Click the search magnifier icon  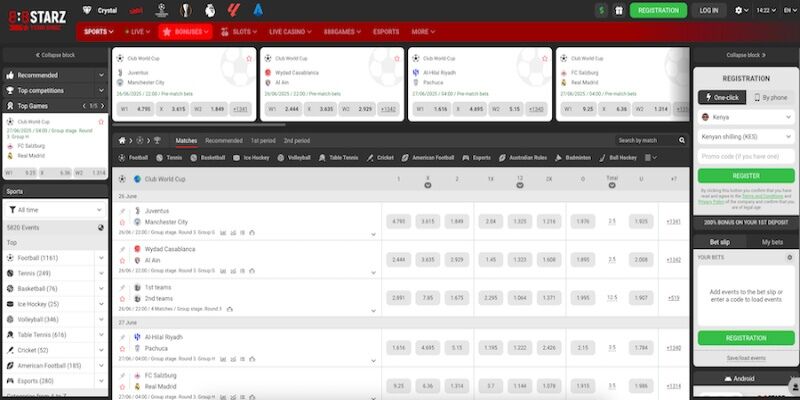coord(682,140)
